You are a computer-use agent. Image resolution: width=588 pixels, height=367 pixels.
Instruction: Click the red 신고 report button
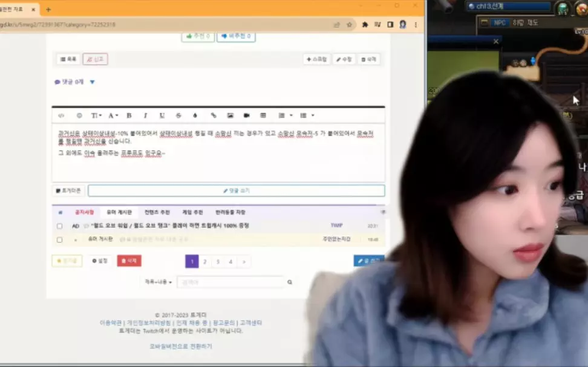[95, 59]
